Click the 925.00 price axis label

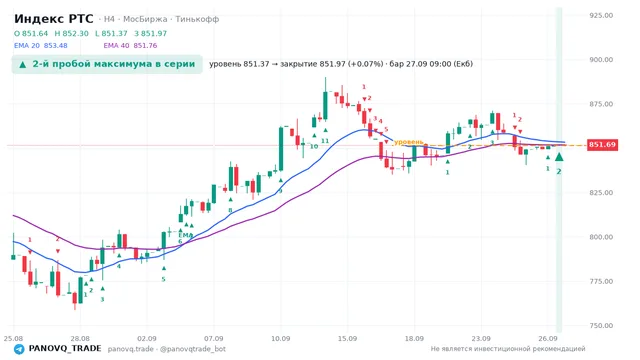601,15
